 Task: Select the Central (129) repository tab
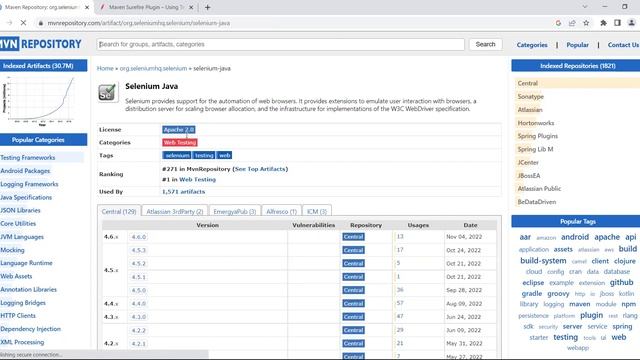119,211
